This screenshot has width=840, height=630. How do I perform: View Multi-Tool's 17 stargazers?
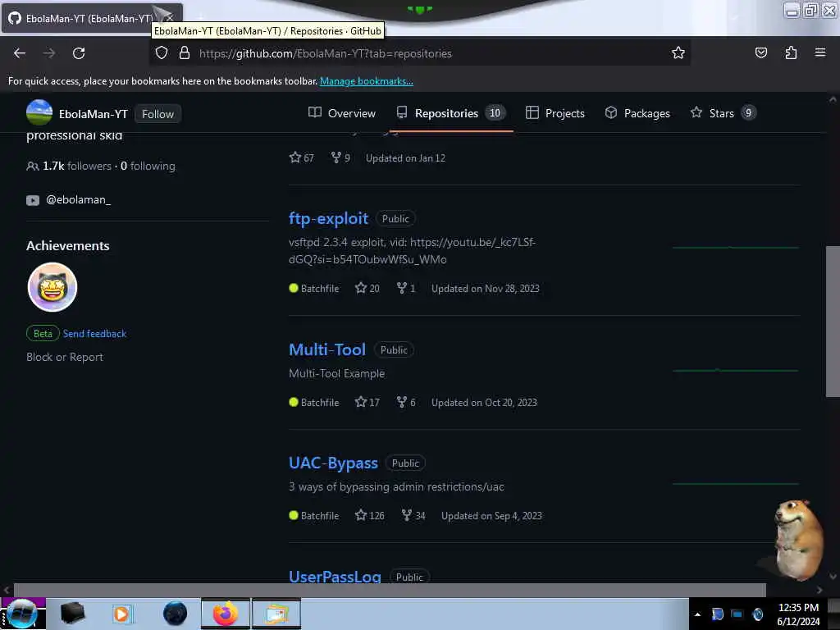[367, 402]
